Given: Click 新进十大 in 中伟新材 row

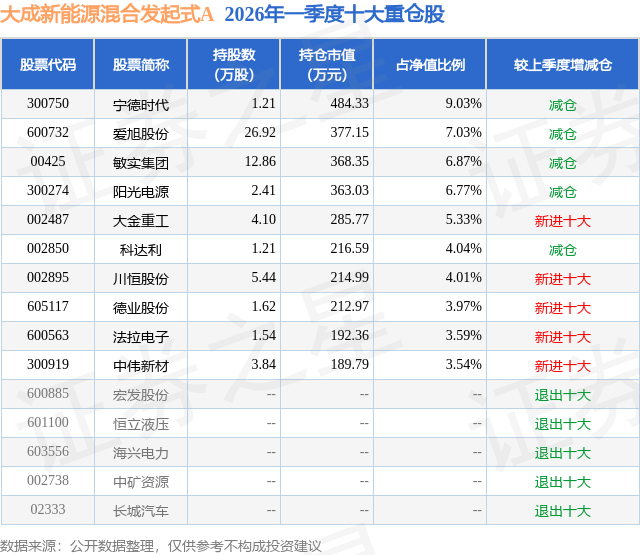Looking at the screenshot, I should [x=563, y=366].
